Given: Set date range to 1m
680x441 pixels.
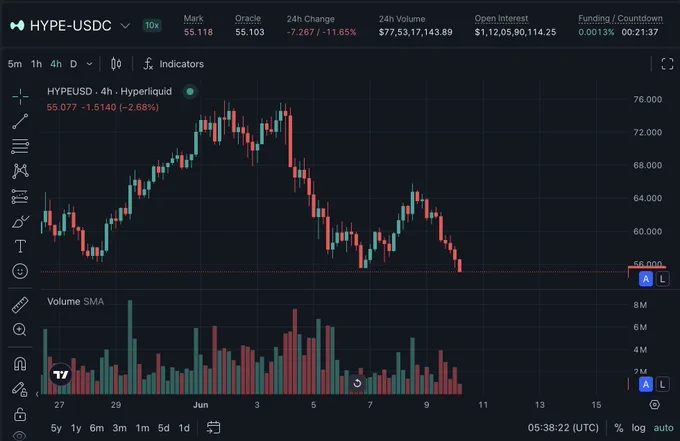Looking at the screenshot, I should [x=142, y=428].
